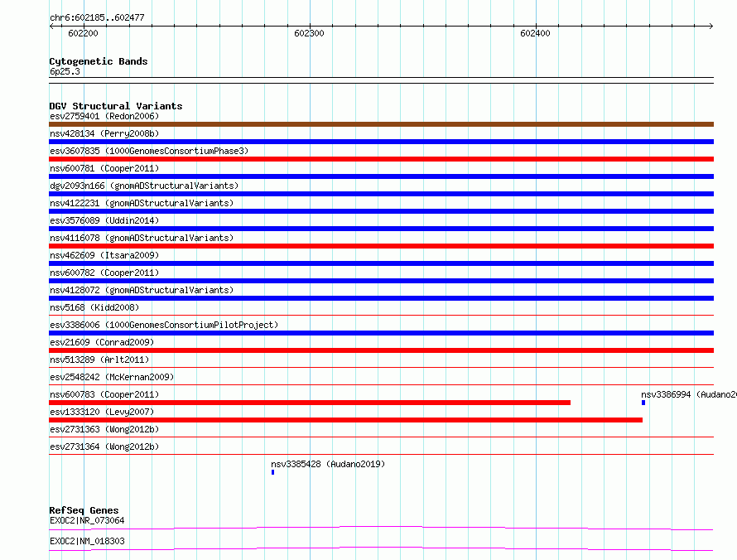
Task: Open esv3607835 (1000GenomesConsortiumPhase3) label
Action: 149,151
